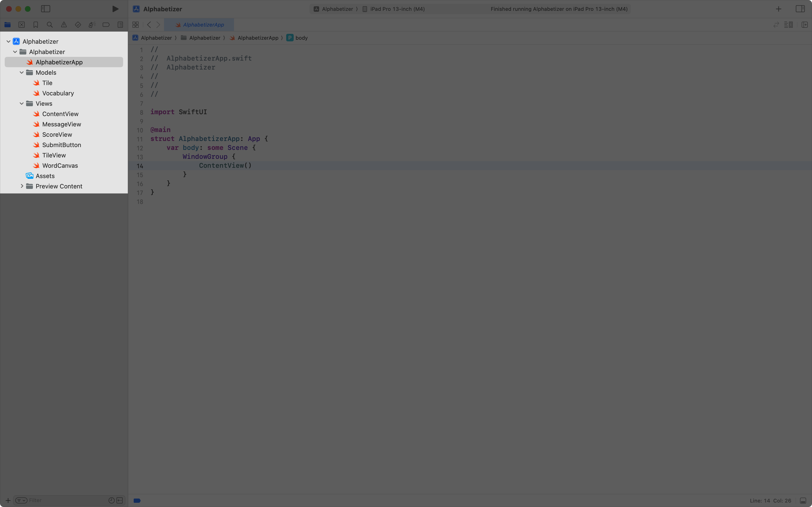
Task: Open body in the jump bar breadcrumb
Action: (301, 38)
